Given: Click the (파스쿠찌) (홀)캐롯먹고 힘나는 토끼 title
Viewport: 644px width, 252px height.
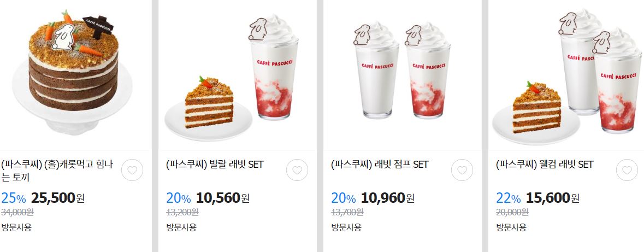Looking at the screenshot, I should (57, 171).
